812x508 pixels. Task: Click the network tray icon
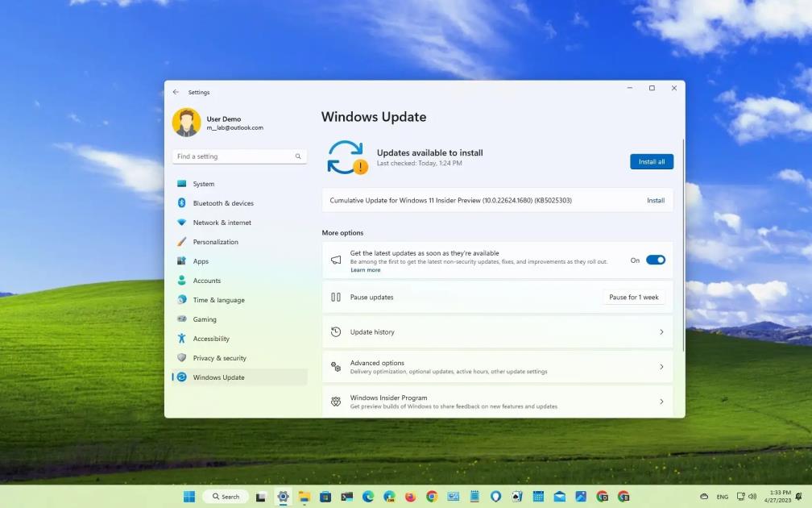pos(741,496)
